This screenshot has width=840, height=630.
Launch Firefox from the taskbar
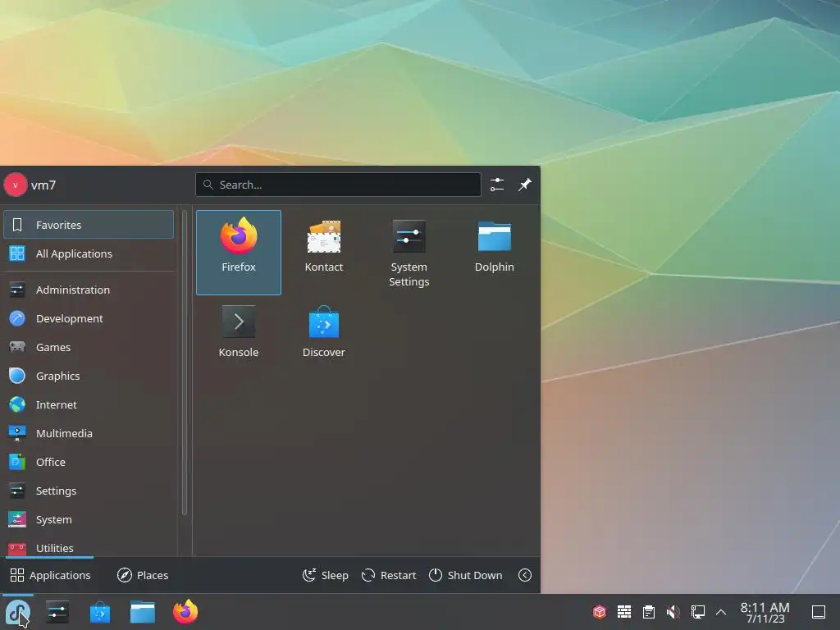(185, 612)
